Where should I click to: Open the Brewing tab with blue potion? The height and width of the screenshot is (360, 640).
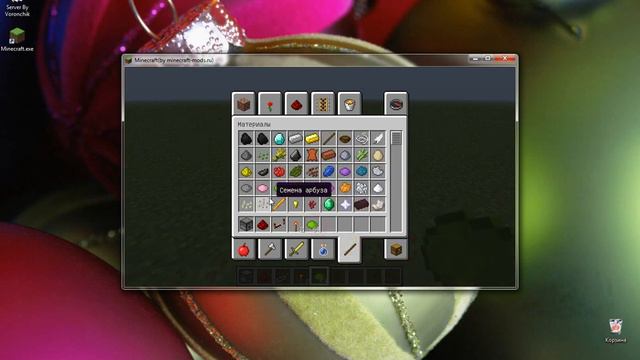click(322, 249)
